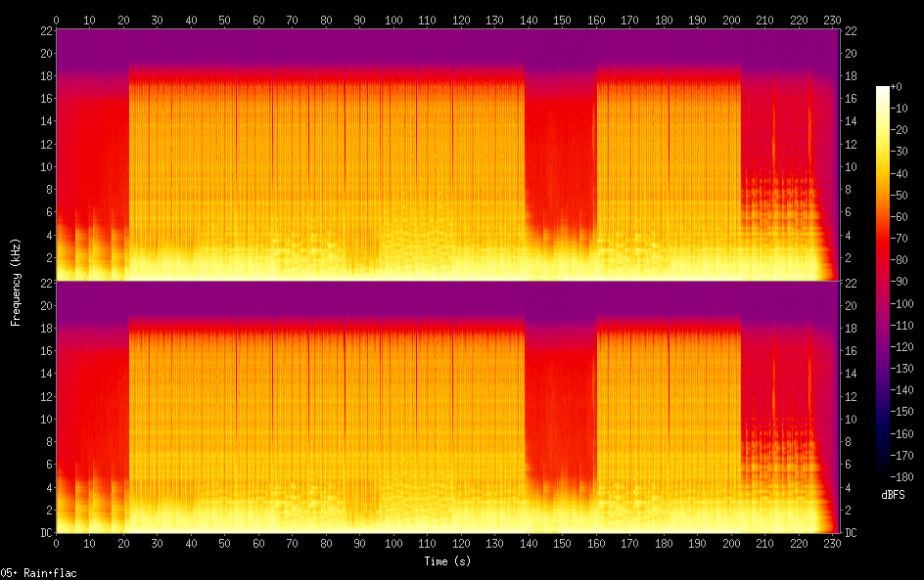
Task: Click the 200 tick on the top time axis
Action: click(730, 19)
